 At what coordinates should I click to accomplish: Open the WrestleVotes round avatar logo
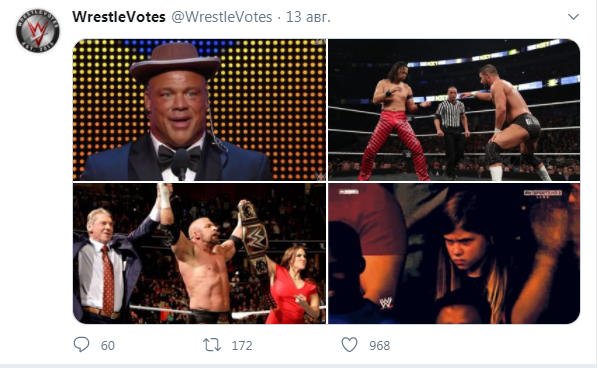pyautogui.click(x=37, y=31)
